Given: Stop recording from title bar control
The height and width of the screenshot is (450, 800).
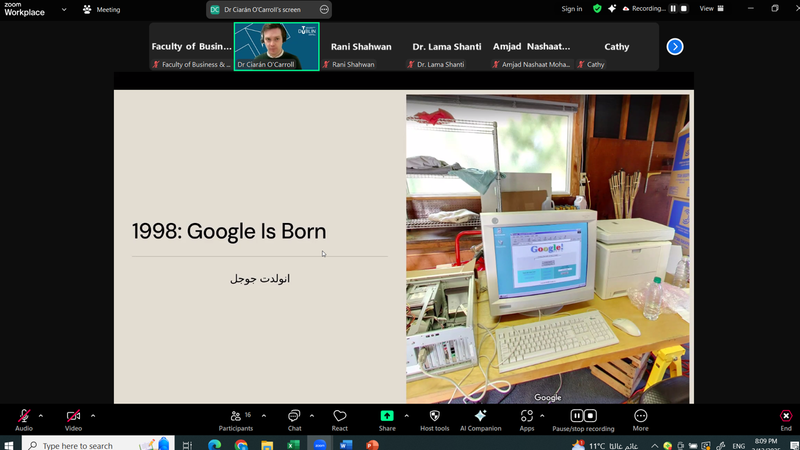Looking at the screenshot, I should (x=684, y=9).
